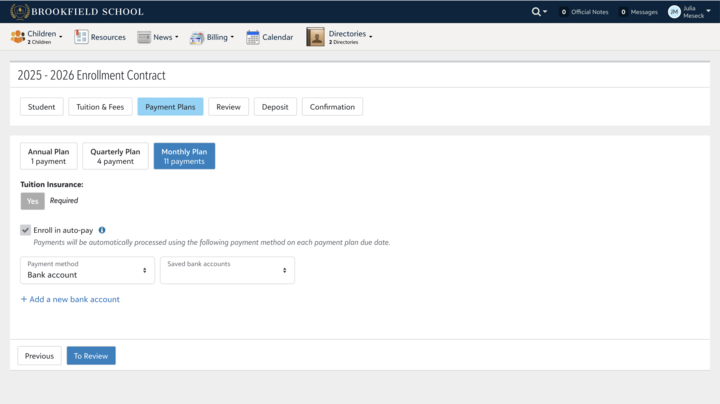Toggle the Tuition Insurance Yes button
720x404 pixels.
pos(33,201)
